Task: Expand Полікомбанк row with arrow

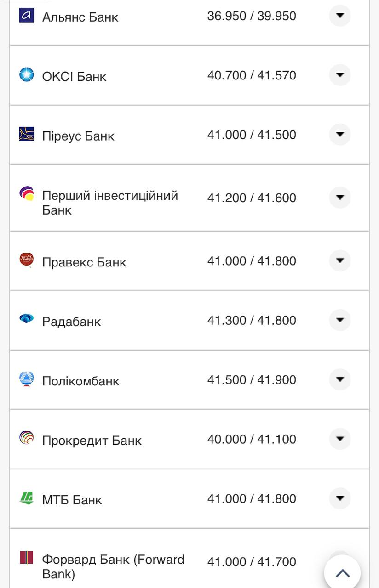Action: click(340, 379)
